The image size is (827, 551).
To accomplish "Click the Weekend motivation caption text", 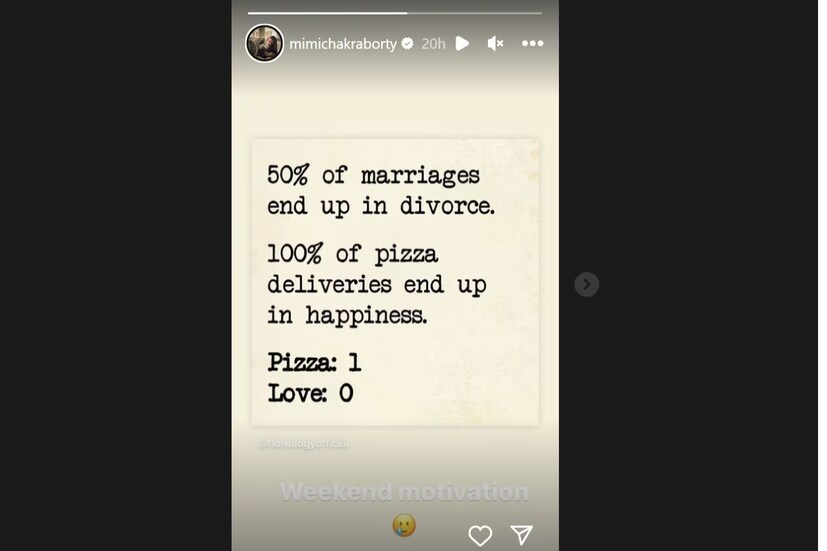I will [x=404, y=491].
